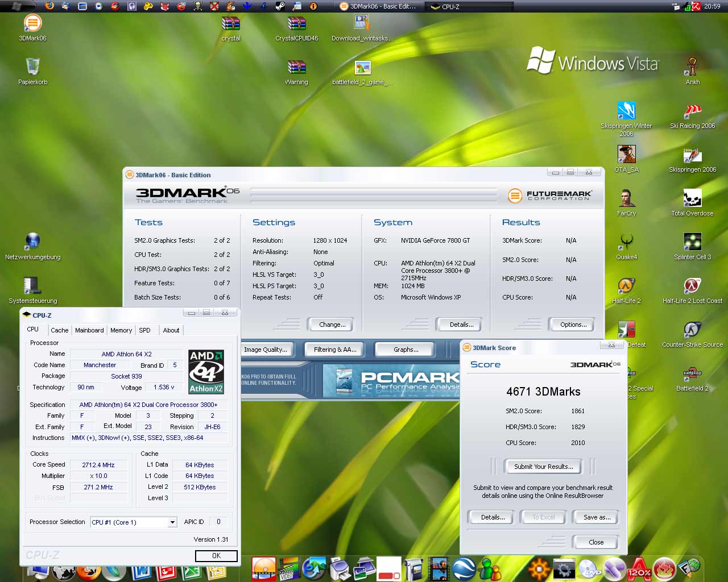Activate 3DMark06 - Basic Edition taskbar button
Screen dimensions: 728x582
click(x=378, y=6)
